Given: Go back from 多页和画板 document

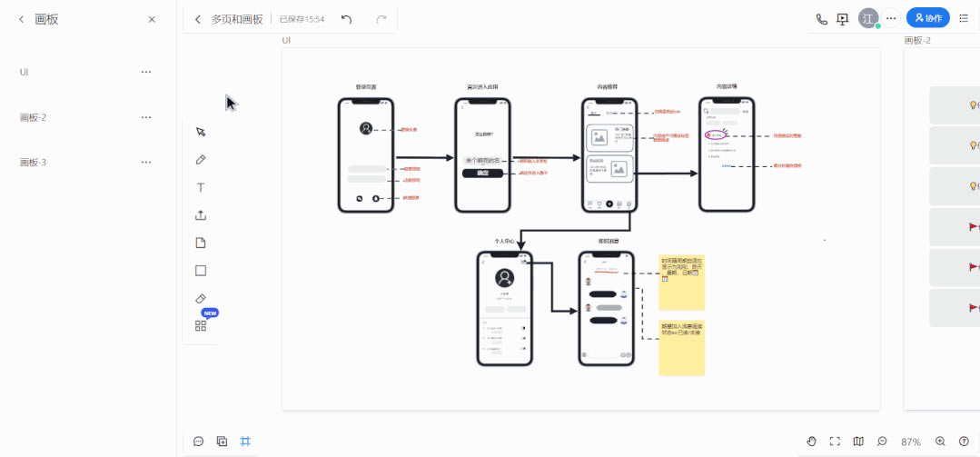Looking at the screenshot, I should (x=198, y=19).
